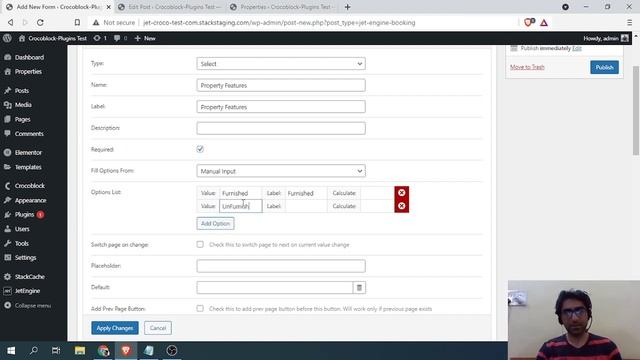The height and width of the screenshot is (360, 640).
Task: Visit Crocoblock-Plugins Test site link
Action: (x=53, y=38)
